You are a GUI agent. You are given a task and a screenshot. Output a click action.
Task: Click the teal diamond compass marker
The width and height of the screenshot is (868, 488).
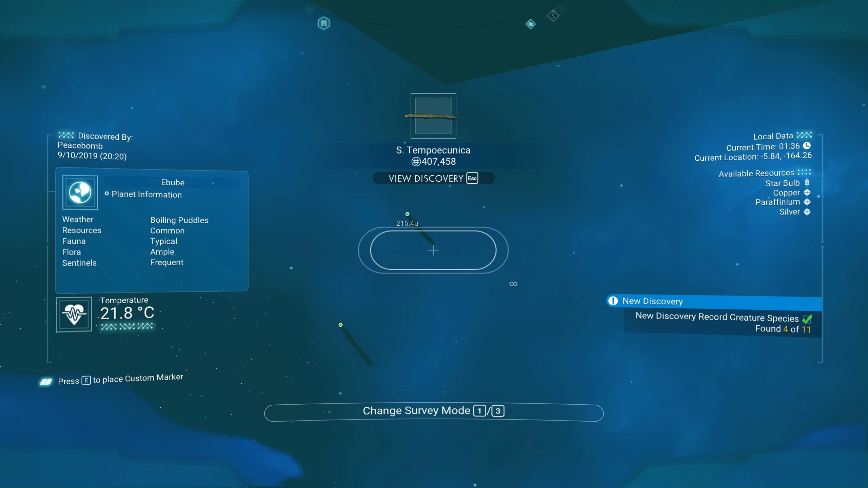coord(531,24)
